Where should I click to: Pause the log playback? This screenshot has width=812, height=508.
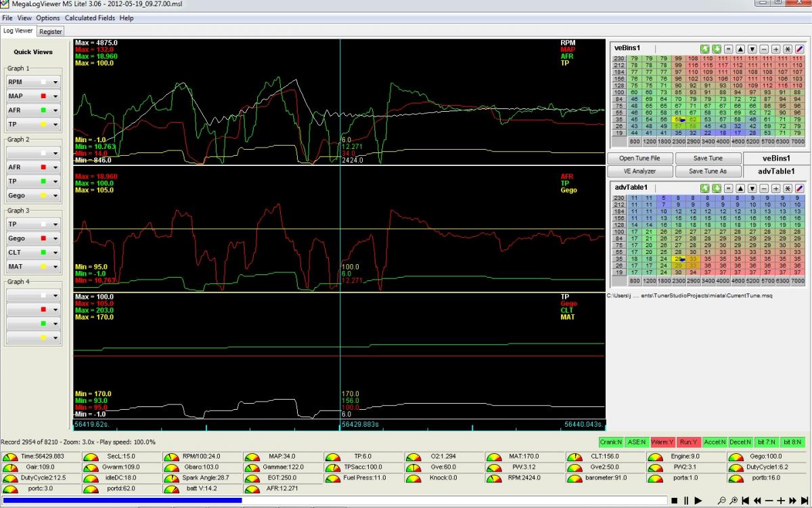coord(686,501)
